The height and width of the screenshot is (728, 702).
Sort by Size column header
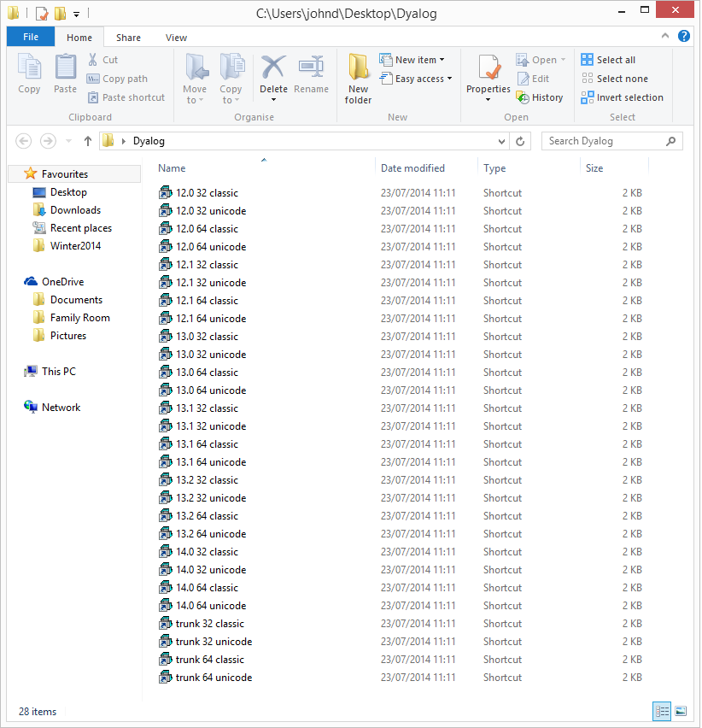click(594, 168)
